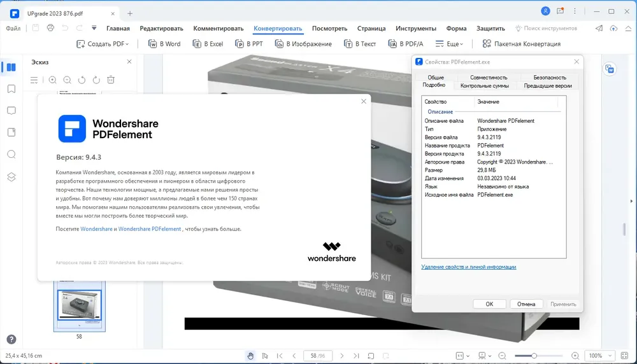Click Удаление свойств и личной информации link
637x364 pixels.
[469, 267]
